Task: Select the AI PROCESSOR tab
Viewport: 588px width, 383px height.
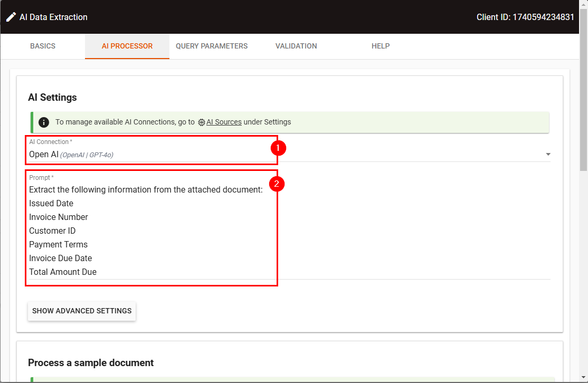Action: coord(127,46)
